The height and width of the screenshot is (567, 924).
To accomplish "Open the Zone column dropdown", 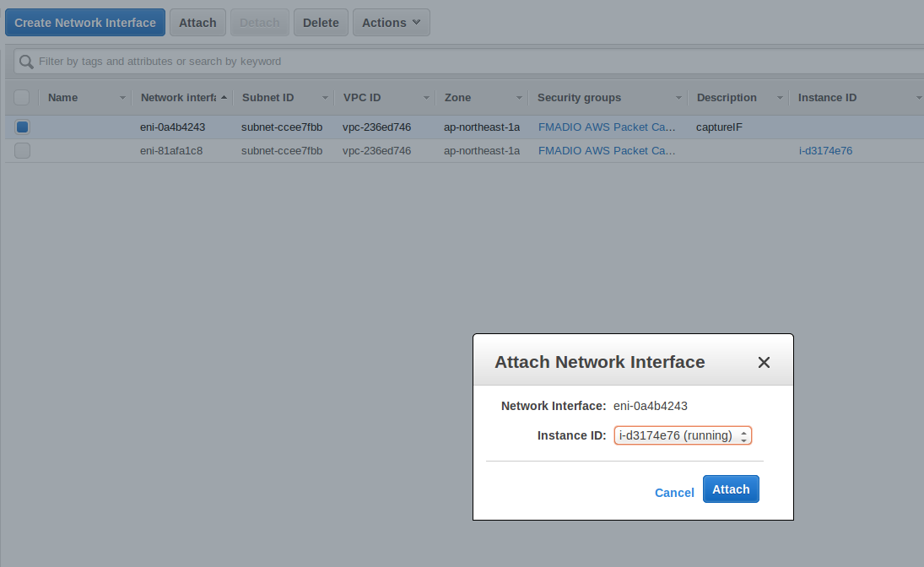I will pyautogui.click(x=518, y=97).
